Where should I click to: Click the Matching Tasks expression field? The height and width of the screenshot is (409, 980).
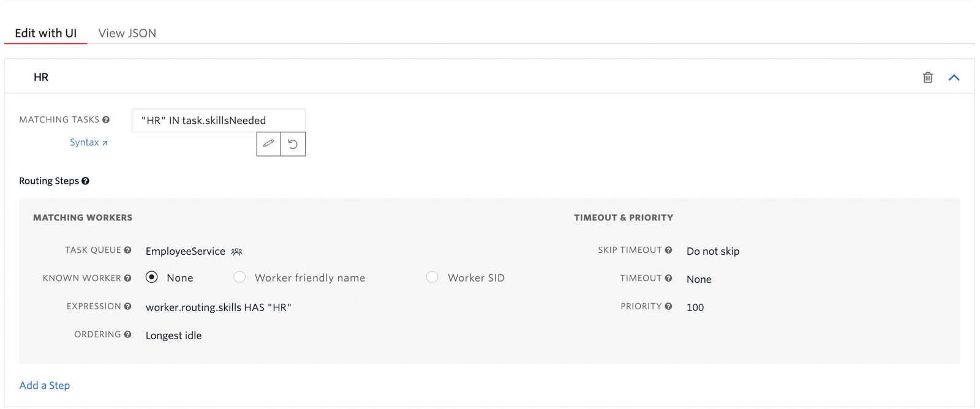(217, 120)
